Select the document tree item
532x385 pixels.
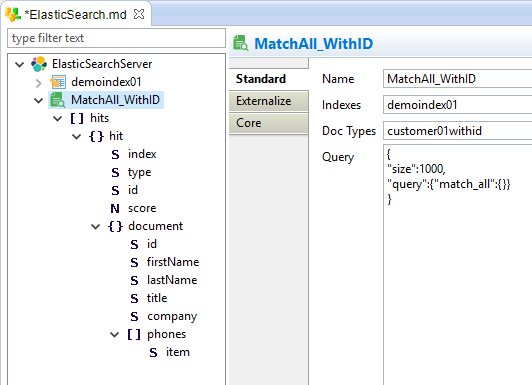click(x=155, y=226)
